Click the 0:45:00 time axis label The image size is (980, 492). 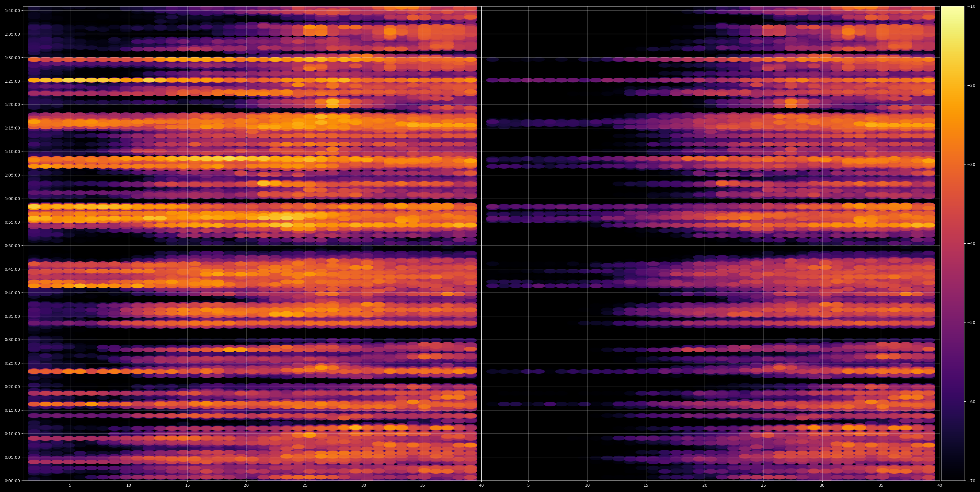click(12, 269)
